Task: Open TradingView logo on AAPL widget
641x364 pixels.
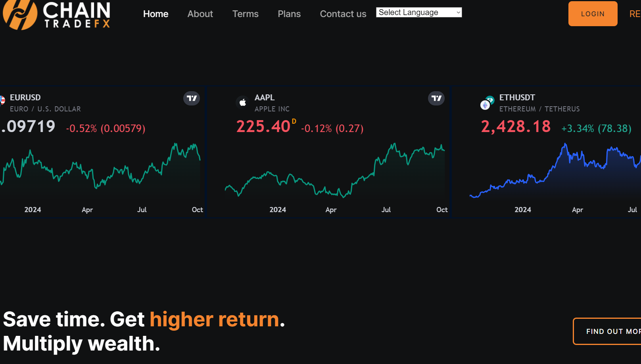Action: 436,98
